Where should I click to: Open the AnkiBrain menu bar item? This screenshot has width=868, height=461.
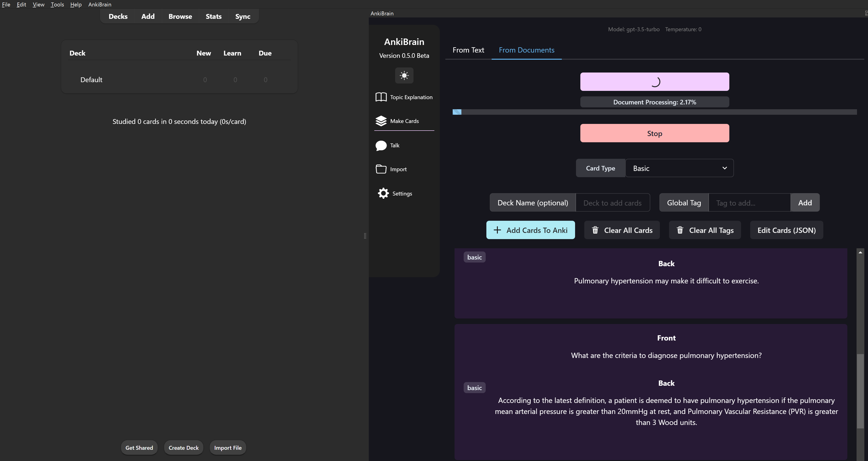[x=99, y=4]
